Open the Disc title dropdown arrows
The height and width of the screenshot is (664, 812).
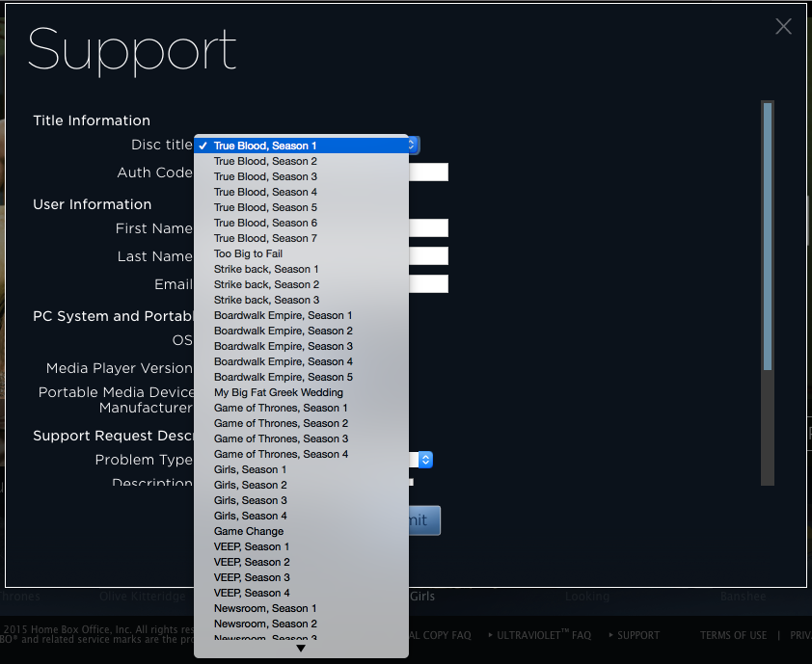(x=413, y=145)
